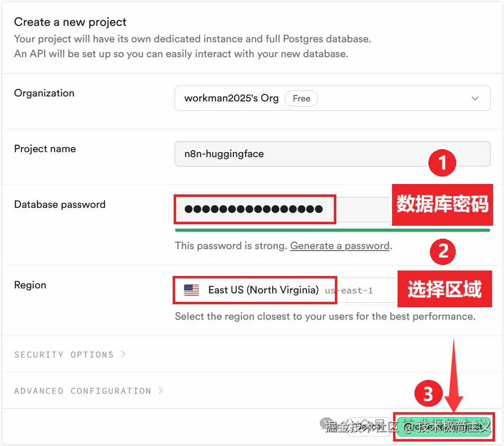Click into the Database password field

coord(283,209)
